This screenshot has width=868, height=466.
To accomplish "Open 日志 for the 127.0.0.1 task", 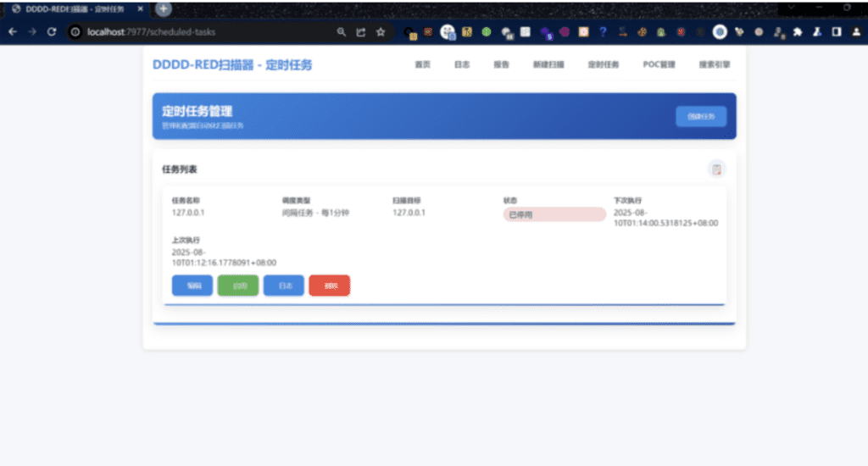I will [x=284, y=286].
